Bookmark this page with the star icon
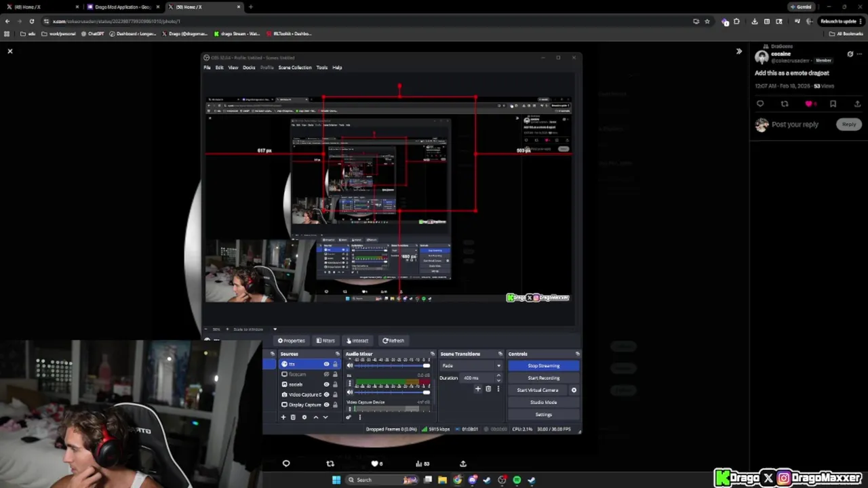This screenshot has width=868, height=488. (707, 21)
